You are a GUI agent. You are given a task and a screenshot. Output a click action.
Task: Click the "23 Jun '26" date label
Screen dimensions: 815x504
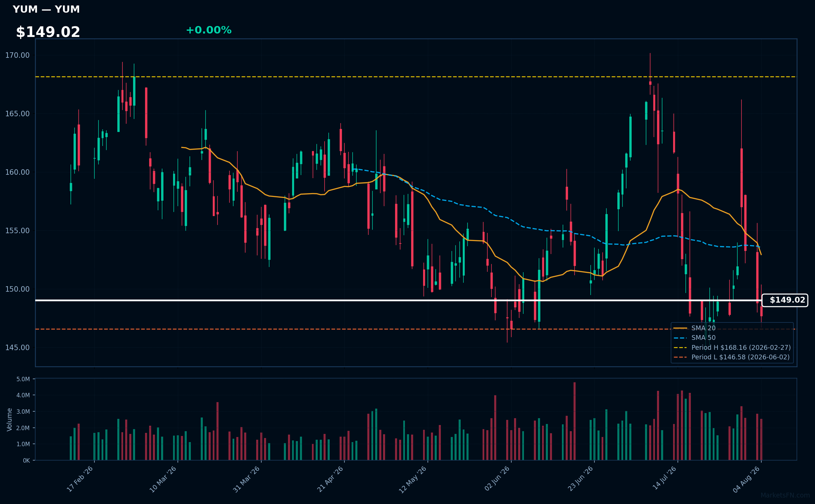(580, 479)
